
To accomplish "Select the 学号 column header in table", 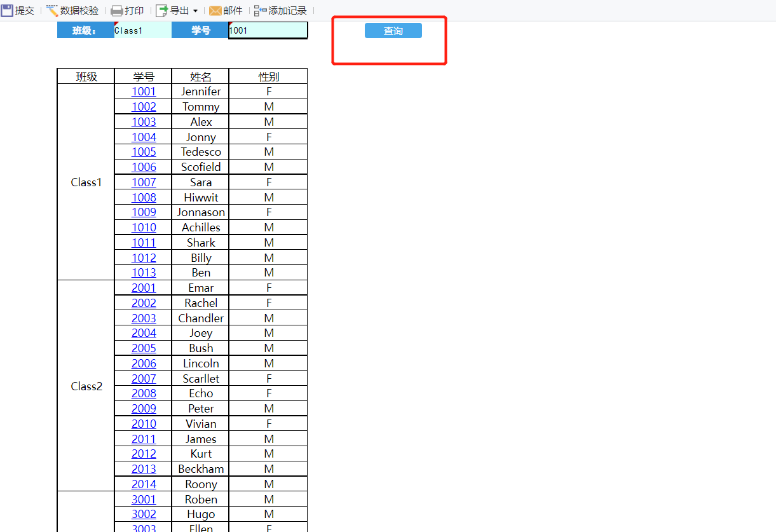I will pyautogui.click(x=144, y=77).
